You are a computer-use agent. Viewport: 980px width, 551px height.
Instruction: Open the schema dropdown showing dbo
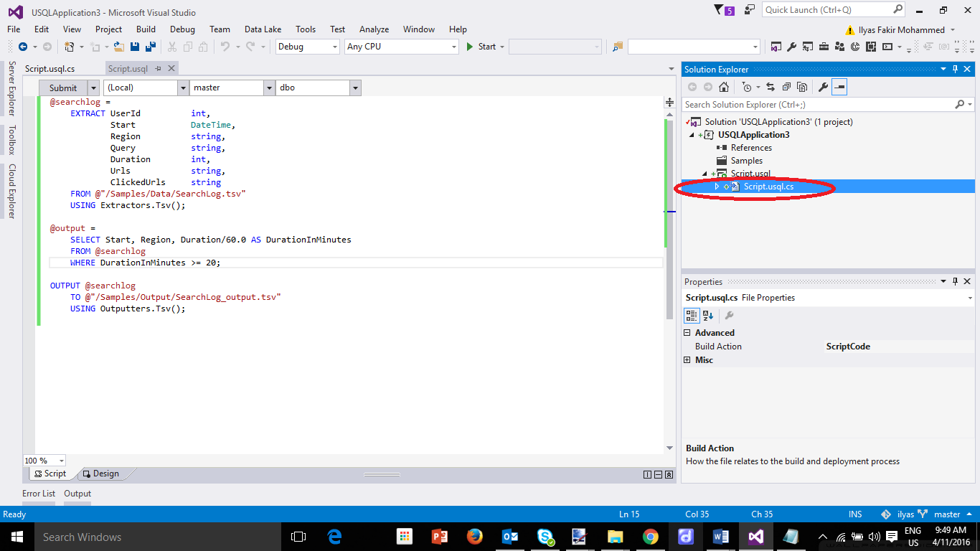click(355, 87)
